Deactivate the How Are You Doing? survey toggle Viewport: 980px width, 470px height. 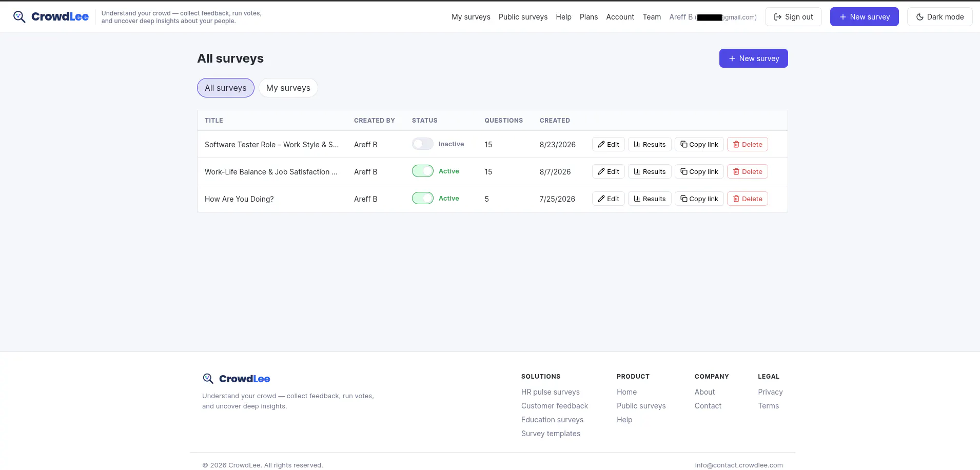click(x=423, y=199)
